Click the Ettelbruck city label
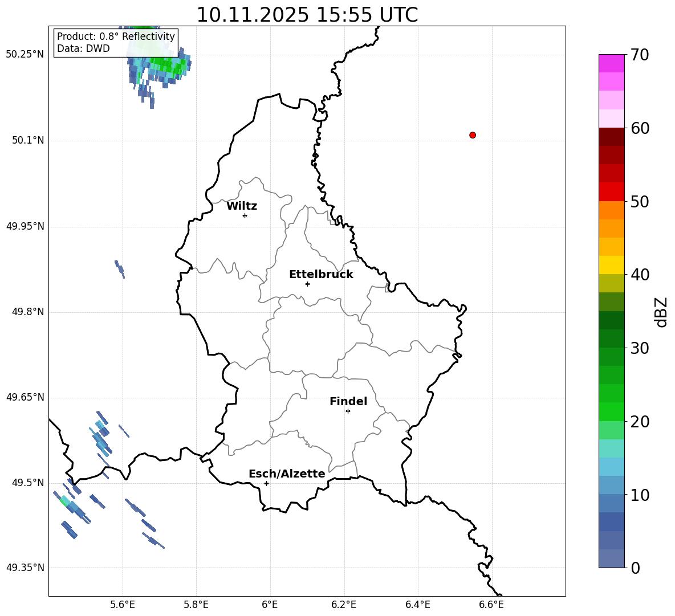This screenshot has height=616, width=675. tap(321, 275)
